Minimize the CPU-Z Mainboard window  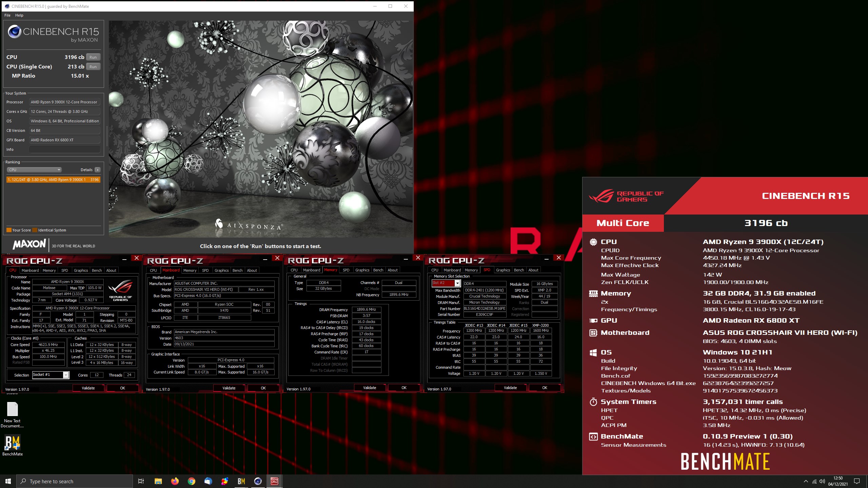pyautogui.click(x=265, y=259)
